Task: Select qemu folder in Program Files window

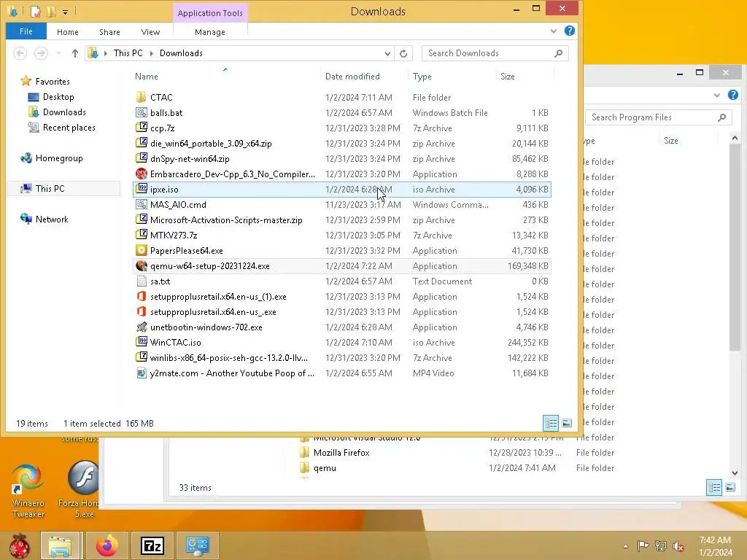Action: click(x=325, y=467)
